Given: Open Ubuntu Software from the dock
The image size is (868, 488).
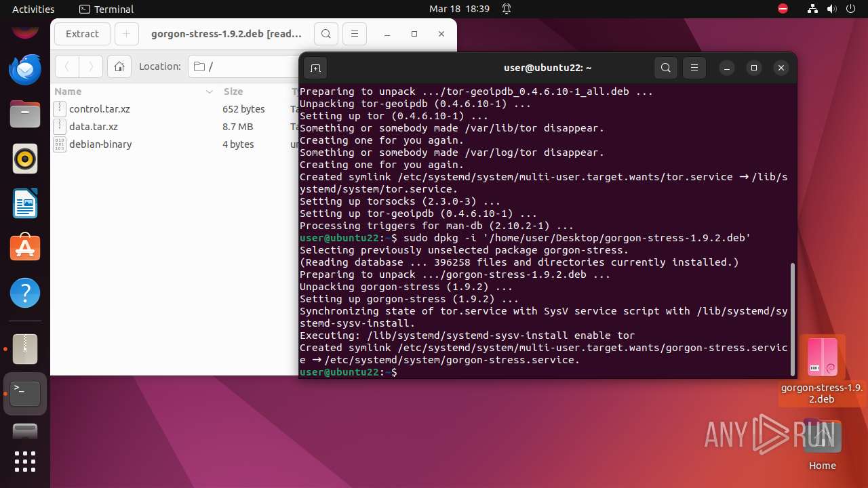Looking at the screenshot, I should (25, 248).
